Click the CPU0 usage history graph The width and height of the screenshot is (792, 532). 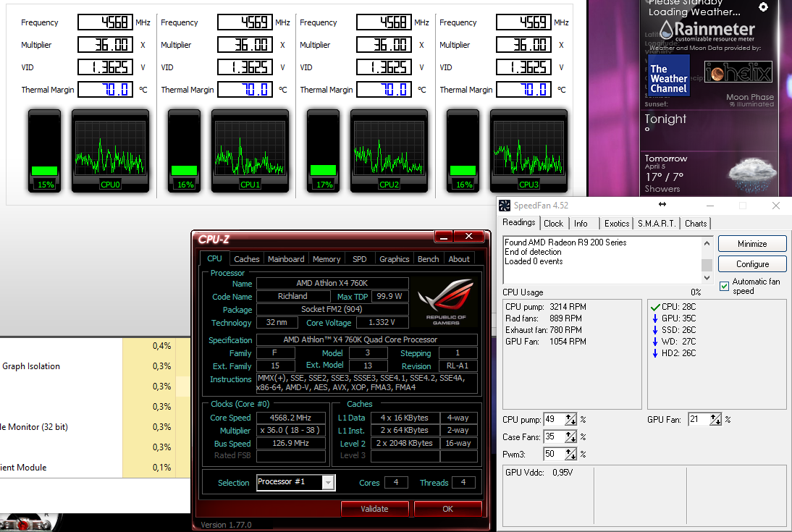tap(110, 148)
